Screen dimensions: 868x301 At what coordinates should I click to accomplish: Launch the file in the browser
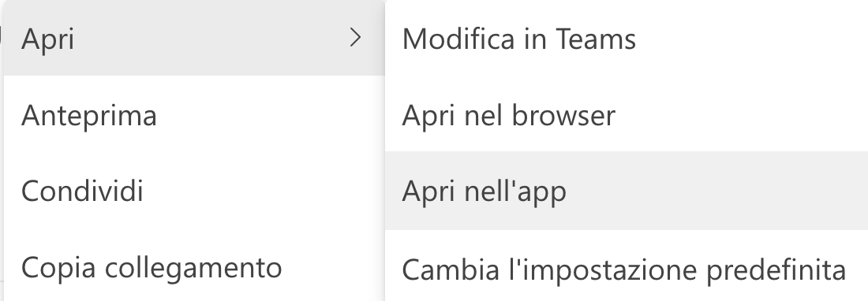pyautogui.click(x=627, y=114)
